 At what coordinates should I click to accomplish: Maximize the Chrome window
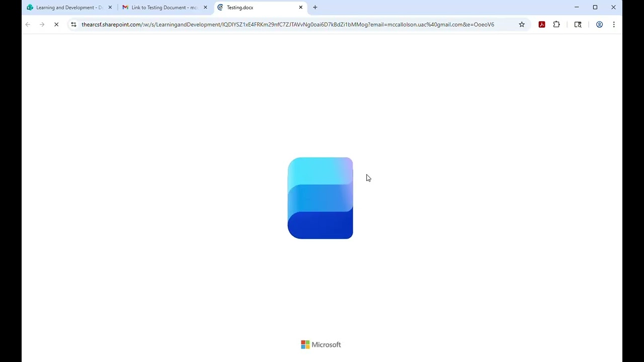[595, 8]
